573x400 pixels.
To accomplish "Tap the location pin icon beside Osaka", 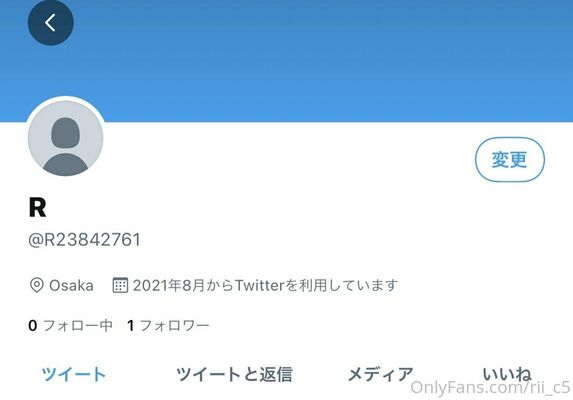I will click(37, 285).
